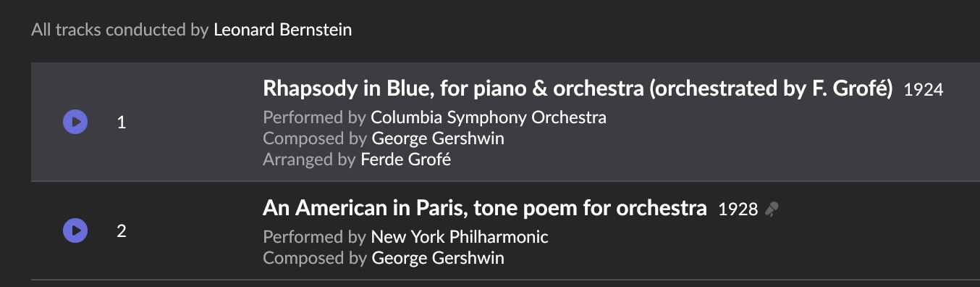Play An American in Paris track
The height and width of the screenshot is (287, 980).
[x=75, y=230]
